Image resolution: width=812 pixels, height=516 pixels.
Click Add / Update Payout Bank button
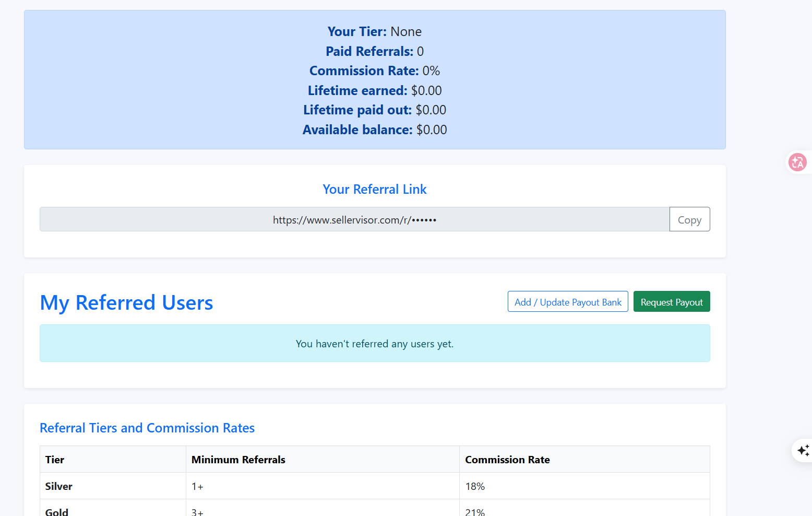tap(568, 302)
